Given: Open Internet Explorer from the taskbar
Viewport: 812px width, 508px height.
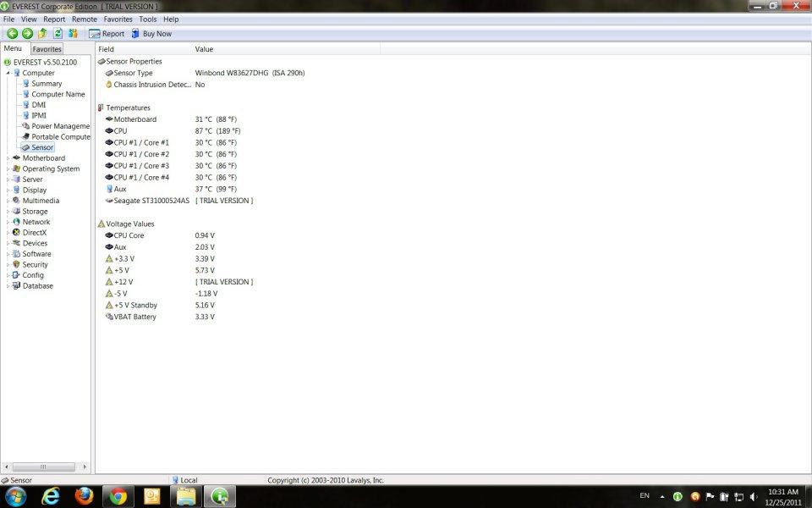Looking at the screenshot, I should tap(50, 497).
